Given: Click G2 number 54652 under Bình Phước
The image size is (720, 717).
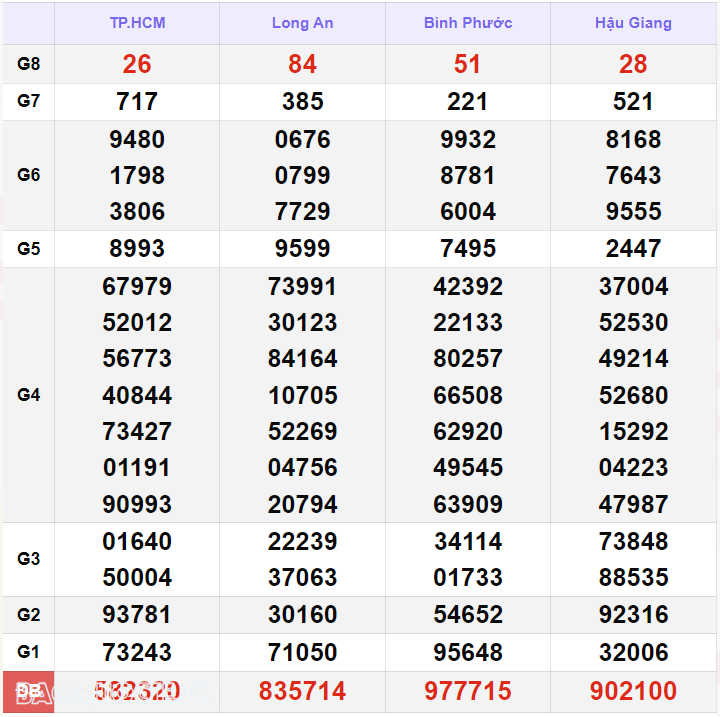Looking at the screenshot, I should [x=467, y=614].
